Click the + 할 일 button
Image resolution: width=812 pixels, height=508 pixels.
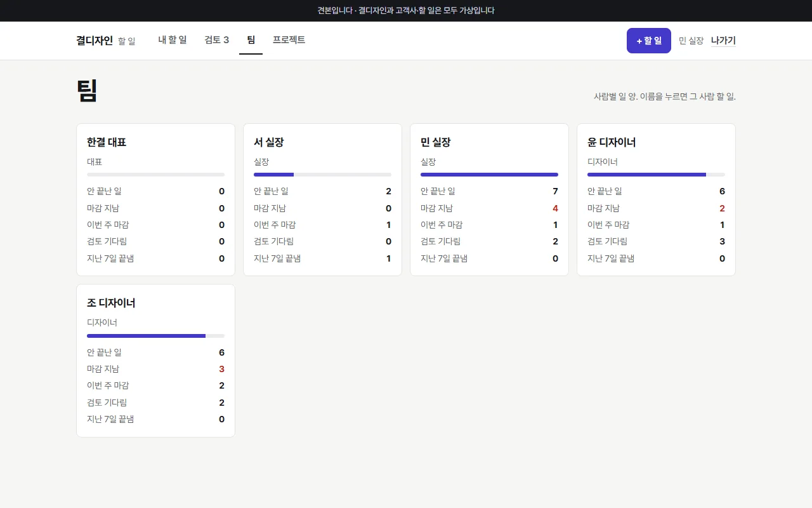point(648,41)
